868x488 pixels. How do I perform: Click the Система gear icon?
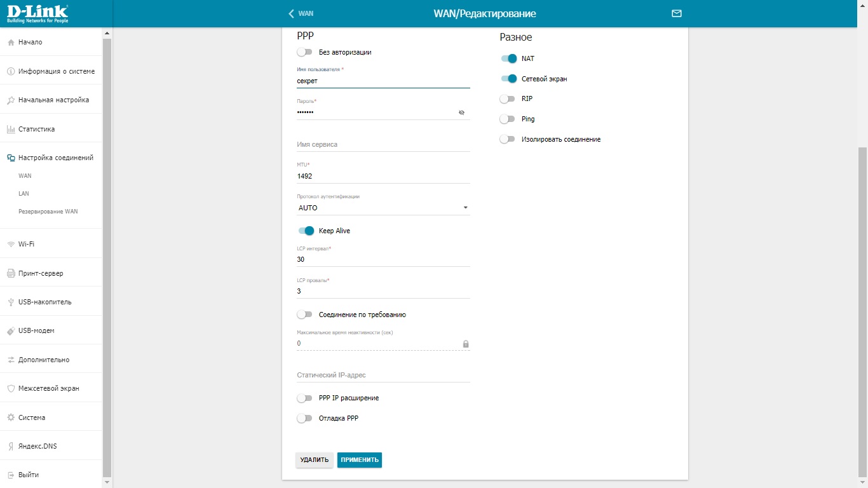click(11, 418)
